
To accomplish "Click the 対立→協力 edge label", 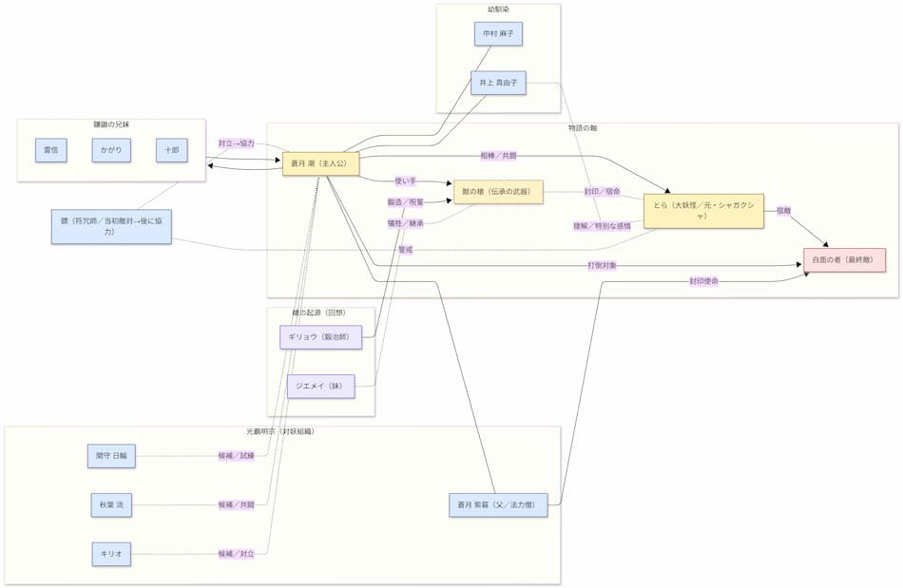I will click(236, 143).
